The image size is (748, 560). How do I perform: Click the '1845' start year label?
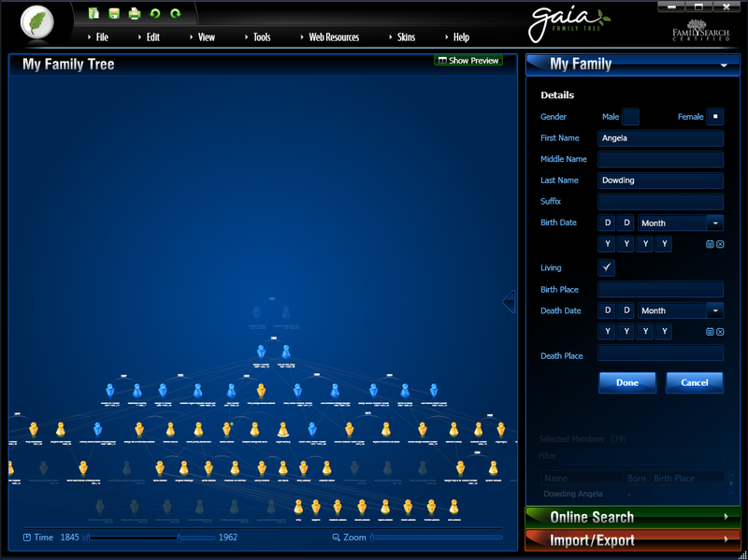(69, 538)
